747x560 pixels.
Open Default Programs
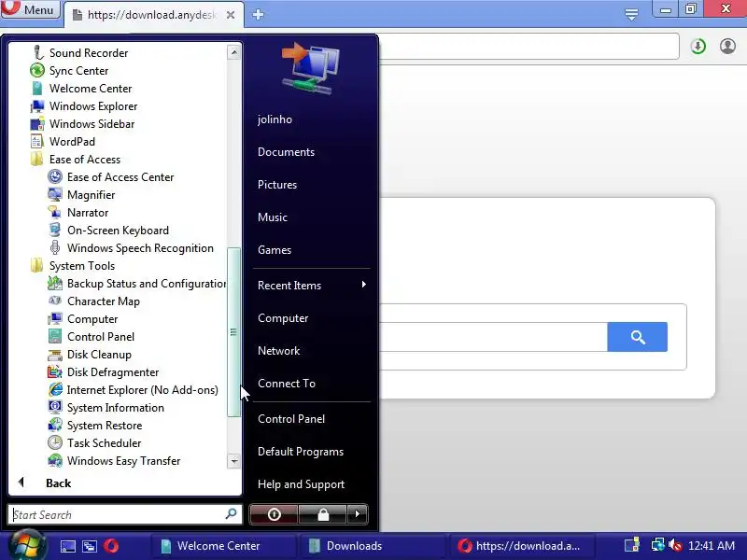point(301,452)
